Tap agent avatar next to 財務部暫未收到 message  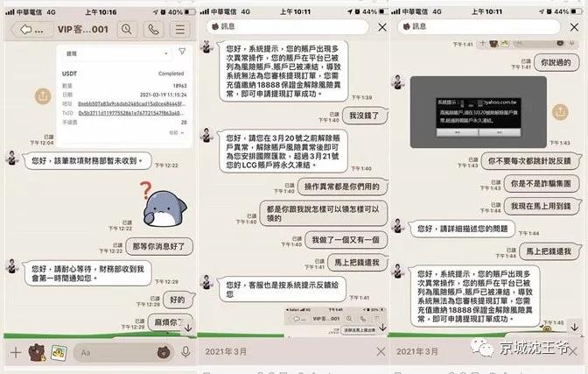12,158
